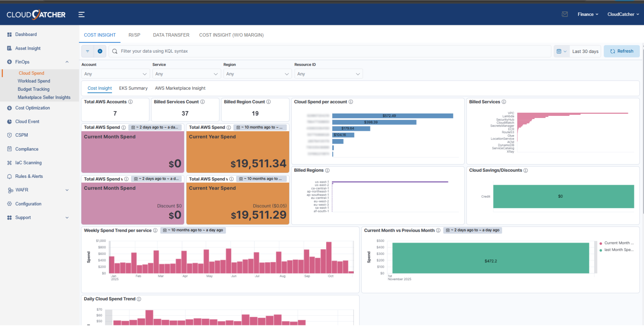This screenshot has height=326, width=644.
Task: Click the Rules & Alerts bell icon
Action: tap(9, 176)
